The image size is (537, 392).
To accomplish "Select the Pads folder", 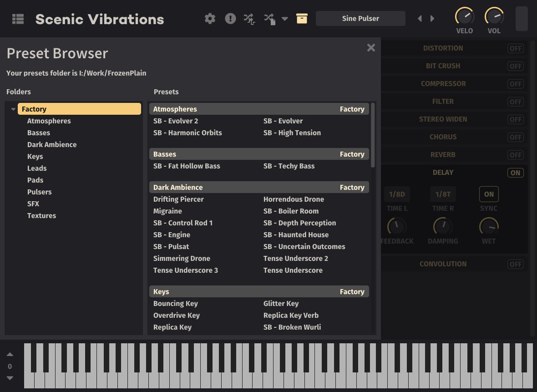I will [35, 180].
